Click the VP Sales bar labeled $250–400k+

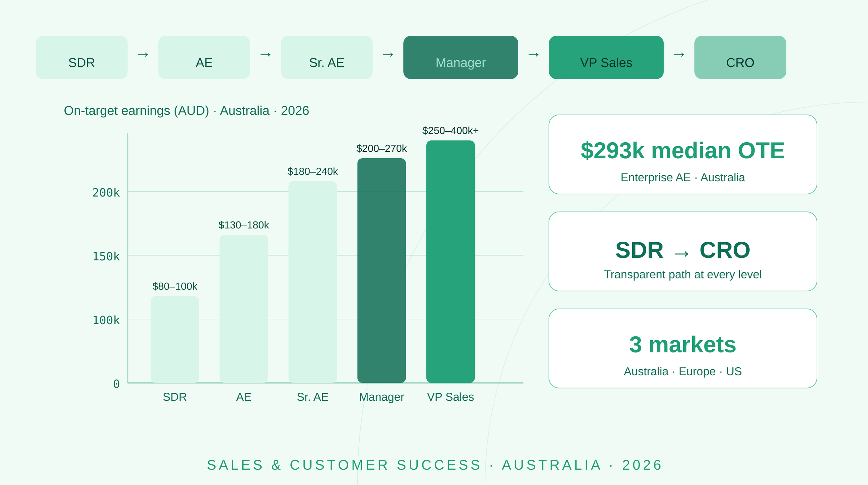[x=450, y=261]
